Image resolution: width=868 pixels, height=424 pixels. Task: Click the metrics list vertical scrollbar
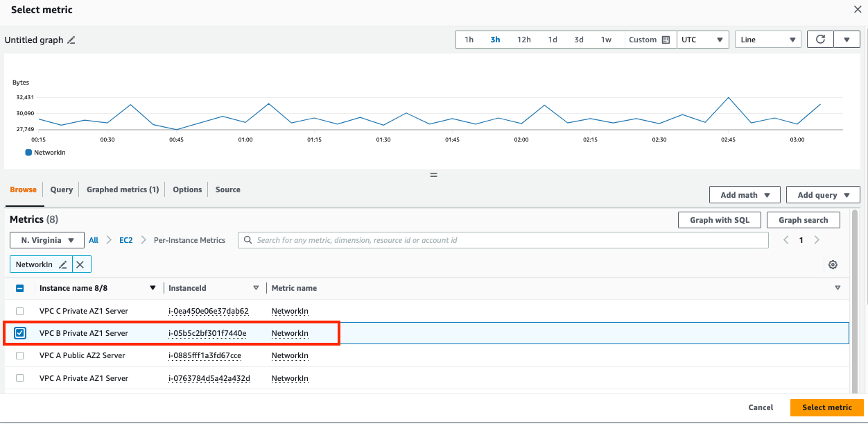click(855, 300)
